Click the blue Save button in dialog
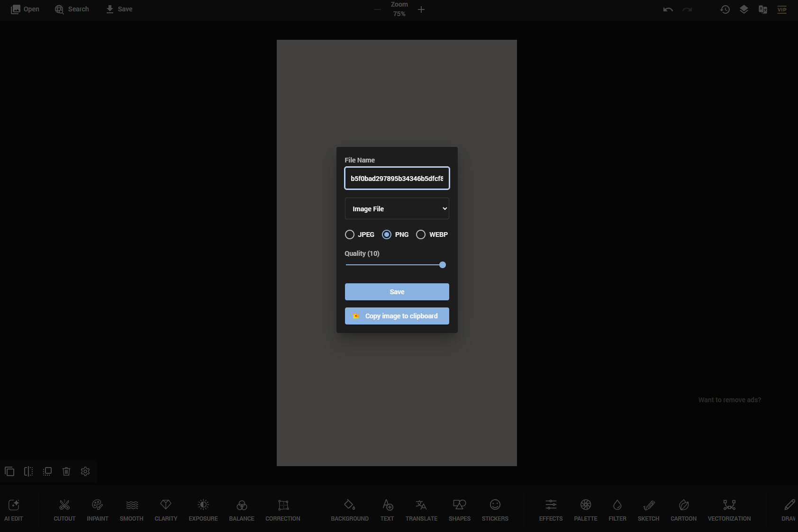Viewport: 798px width, 532px height. pyautogui.click(x=397, y=292)
